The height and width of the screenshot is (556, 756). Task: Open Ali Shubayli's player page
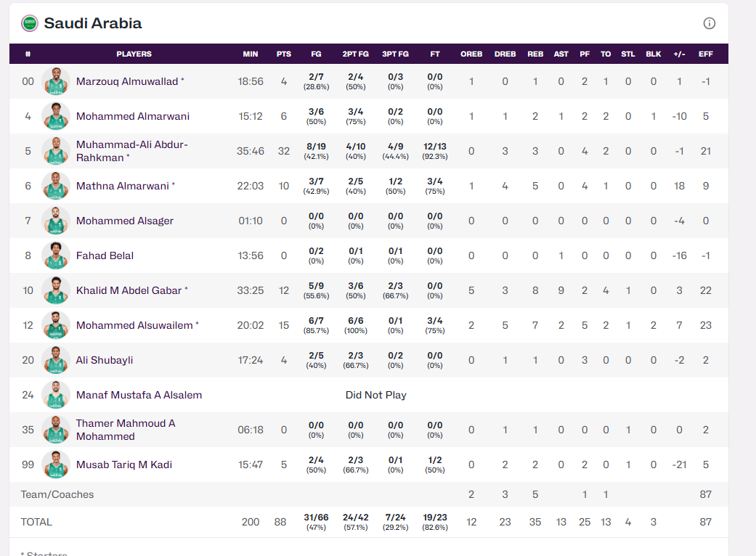point(105,360)
